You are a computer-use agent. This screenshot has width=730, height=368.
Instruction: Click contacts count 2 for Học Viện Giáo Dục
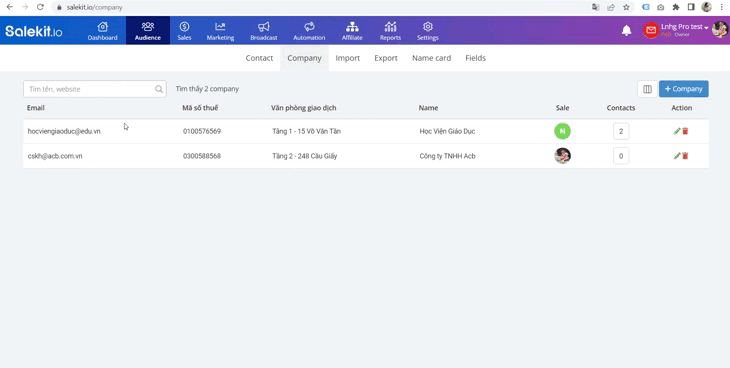pyautogui.click(x=621, y=131)
